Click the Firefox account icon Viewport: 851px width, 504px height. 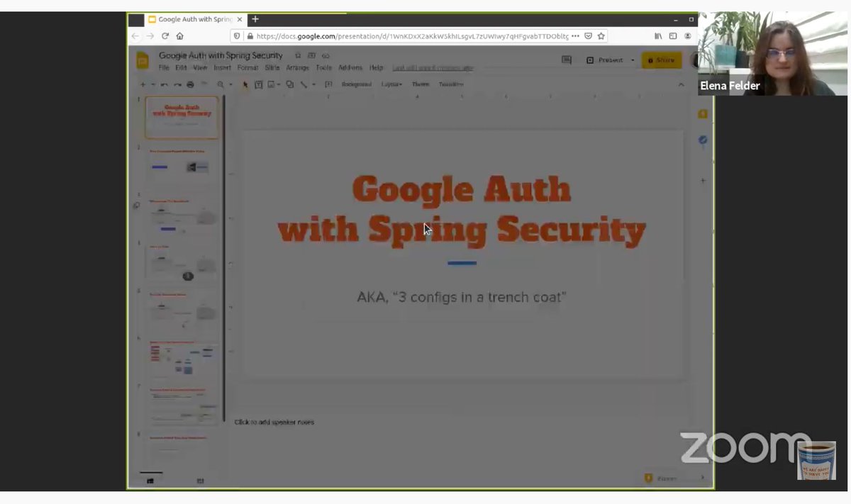pyautogui.click(x=688, y=35)
